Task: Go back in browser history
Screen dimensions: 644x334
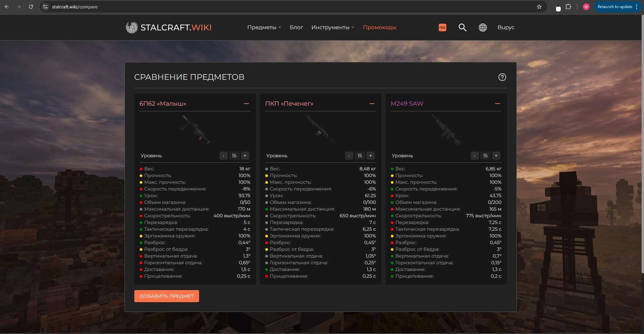Action: (x=7, y=7)
